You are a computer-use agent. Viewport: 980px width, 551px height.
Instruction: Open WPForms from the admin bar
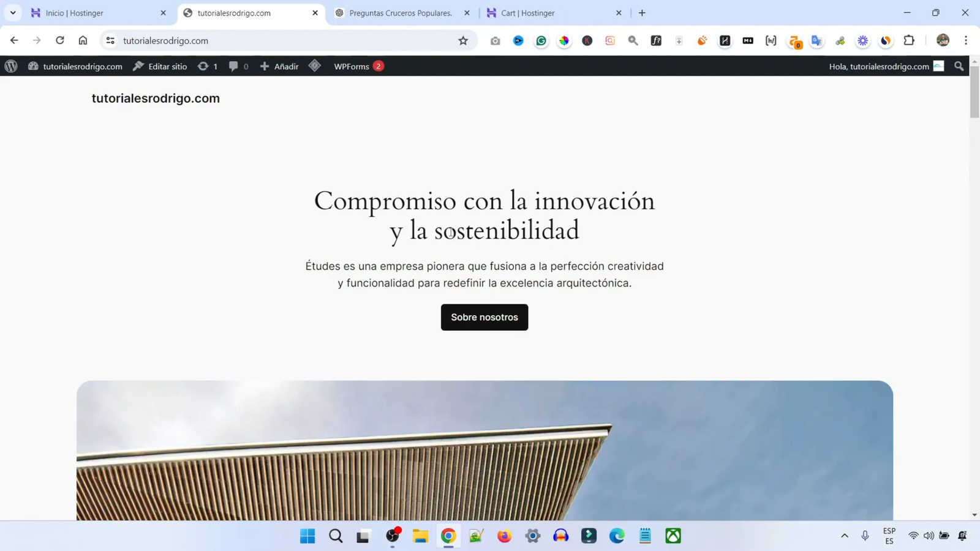(352, 66)
